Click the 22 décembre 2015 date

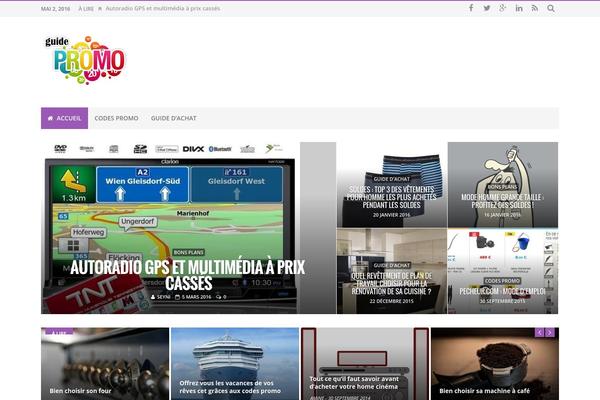[391, 301]
